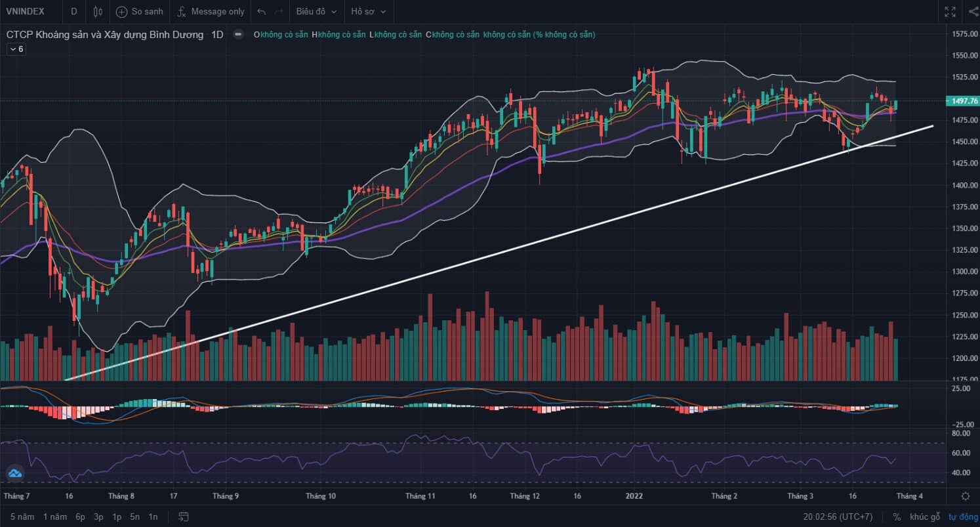Click the fx indicators icon
Image resolution: width=980 pixels, height=527 pixels.
click(x=182, y=11)
